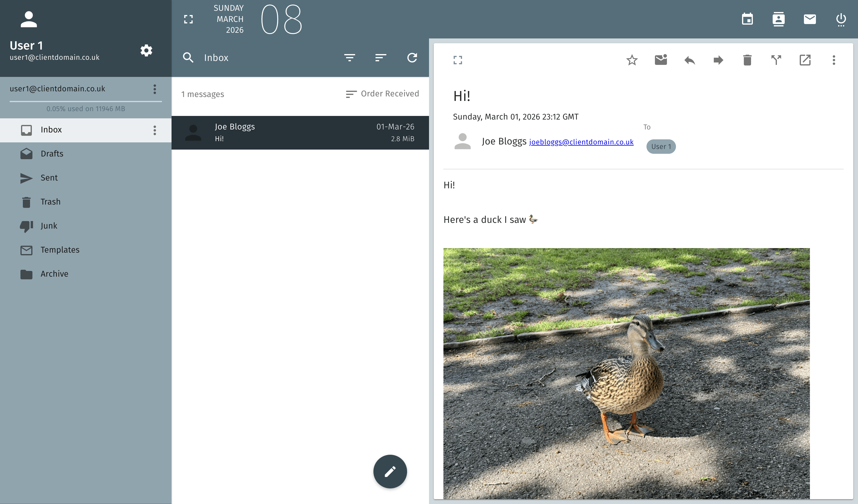Open message in a separate window
The height and width of the screenshot is (504, 858).
click(x=805, y=60)
